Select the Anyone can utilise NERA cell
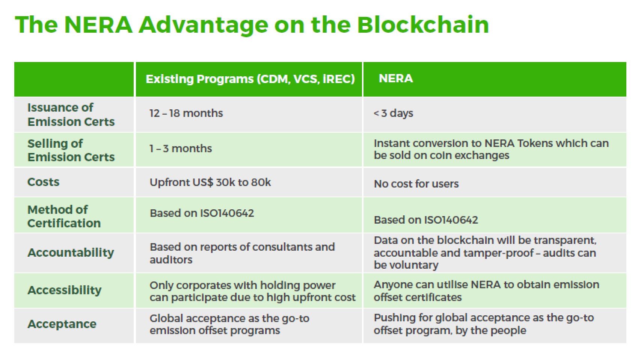Screen dimensions: 644x351 (x=486, y=291)
